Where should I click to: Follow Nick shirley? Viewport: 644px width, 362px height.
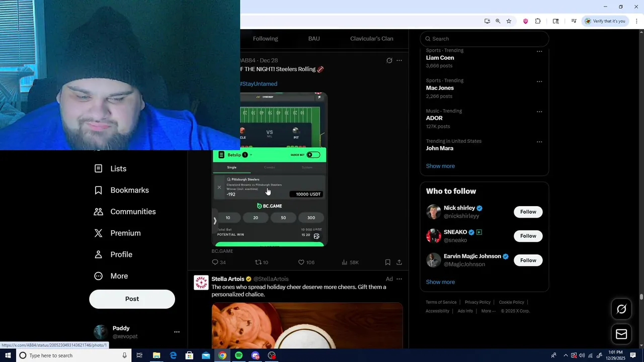528,212
